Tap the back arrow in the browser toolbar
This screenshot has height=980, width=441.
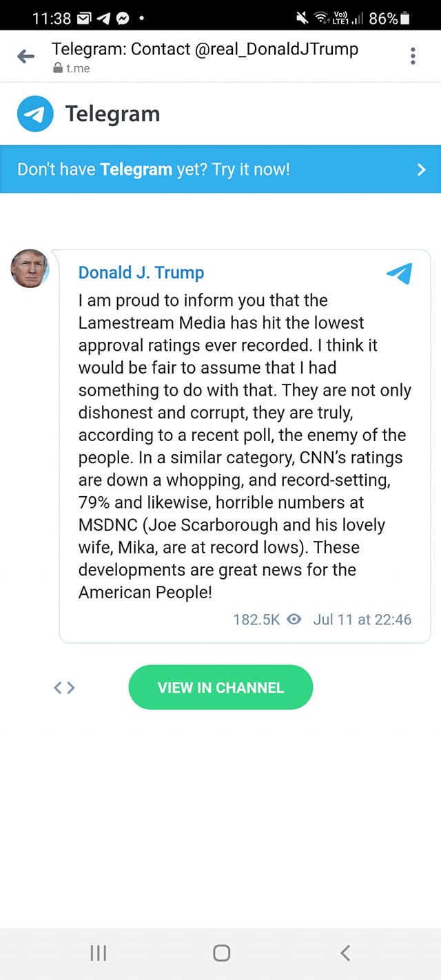click(25, 56)
